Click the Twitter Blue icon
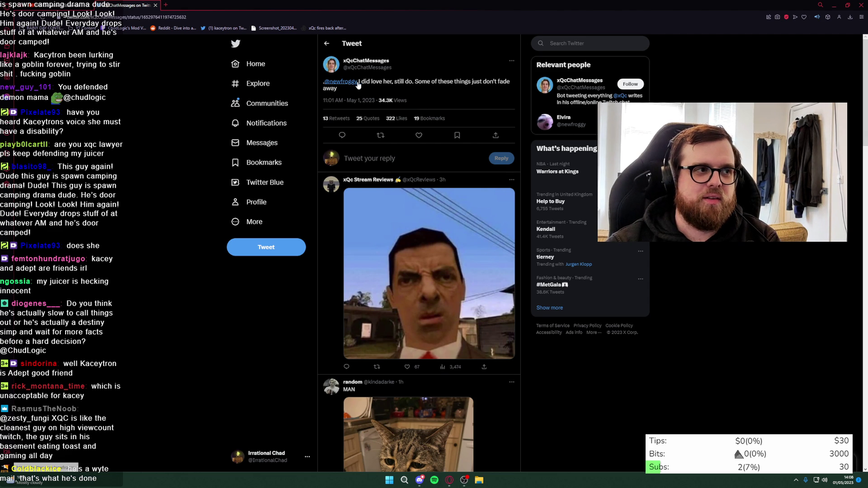 (x=235, y=182)
